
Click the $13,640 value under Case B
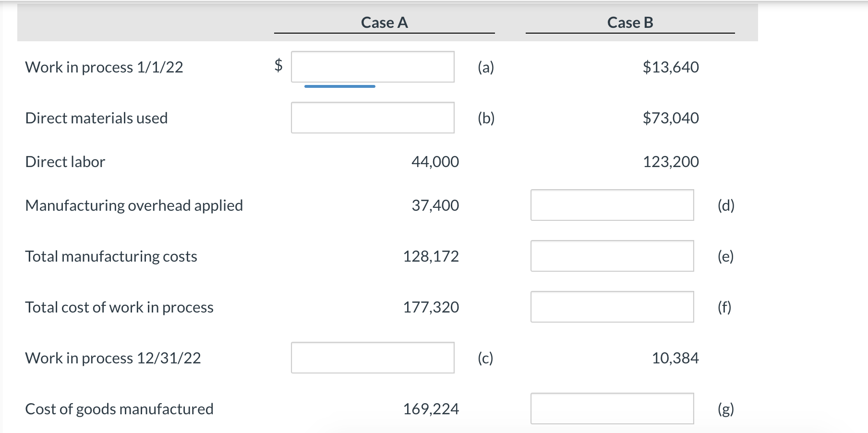coord(672,67)
